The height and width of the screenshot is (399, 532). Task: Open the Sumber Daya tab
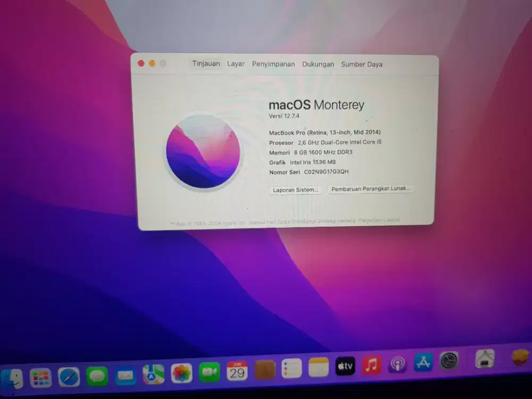[362, 64]
